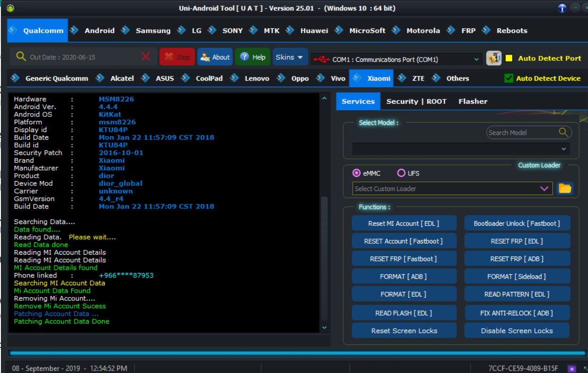Viewport: 588px width, 373px height.
Task: Switch to the Flasher tab
Action: pyautogui.click(x=473, y=101)
